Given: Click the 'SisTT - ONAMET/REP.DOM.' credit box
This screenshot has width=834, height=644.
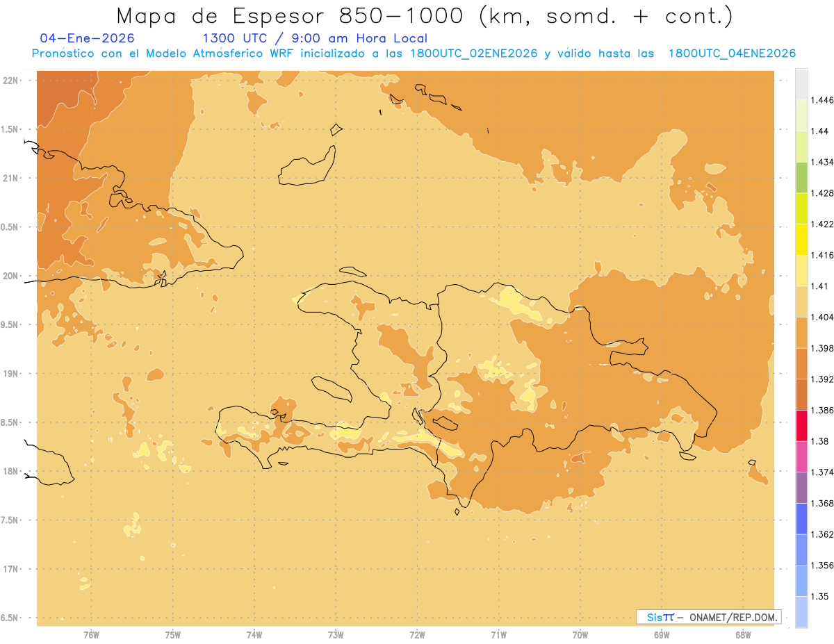Looking at the screenshot, I should pyautogui.click(x=708, y=617).
